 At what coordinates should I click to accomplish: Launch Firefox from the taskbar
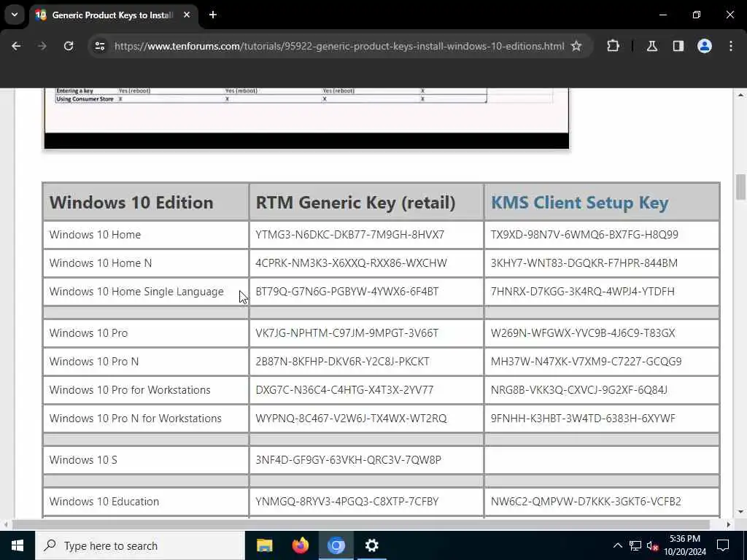[300, 545]
